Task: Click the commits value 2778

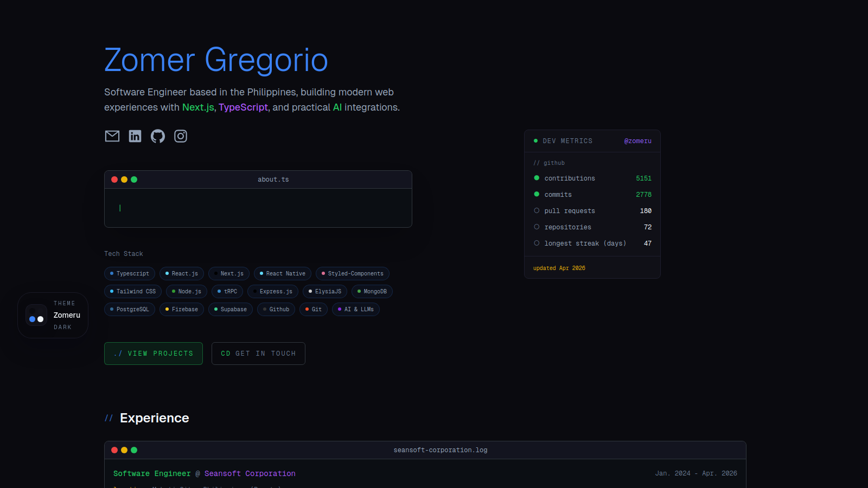Action: [x=644, y=195]
